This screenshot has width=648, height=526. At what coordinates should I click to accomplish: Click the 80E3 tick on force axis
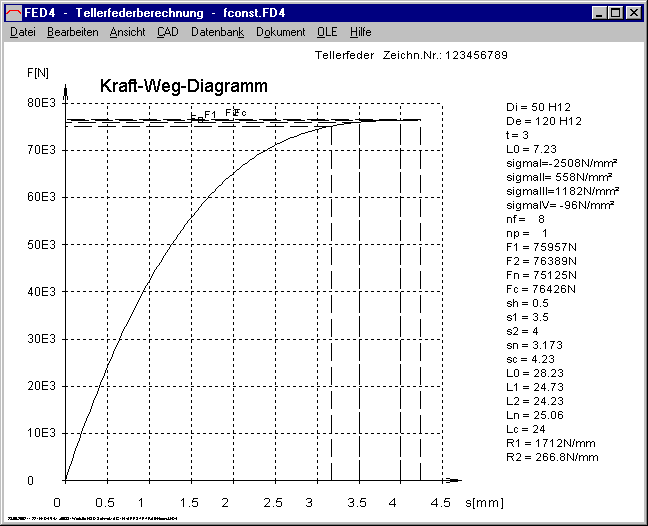click(x=42, y=102)
